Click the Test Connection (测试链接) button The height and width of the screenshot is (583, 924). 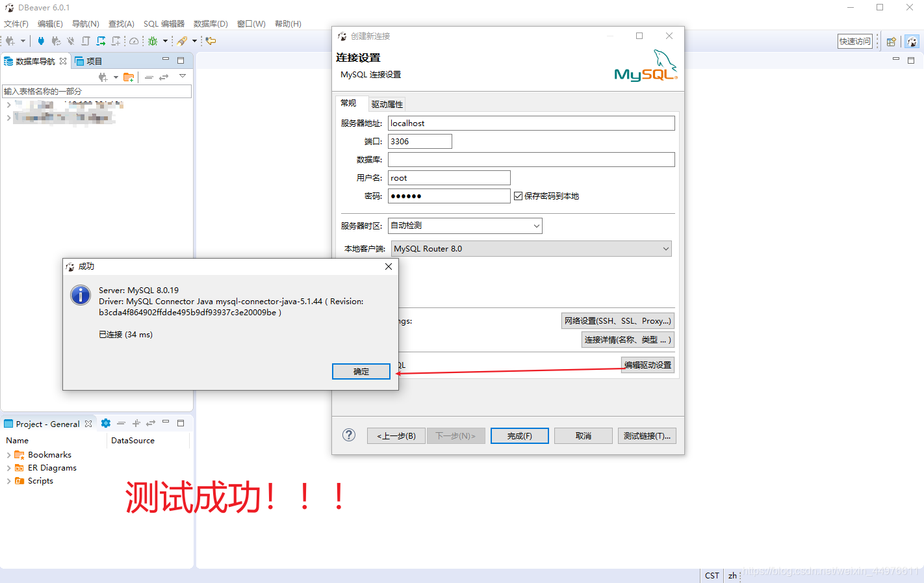(x=647, y=436)
